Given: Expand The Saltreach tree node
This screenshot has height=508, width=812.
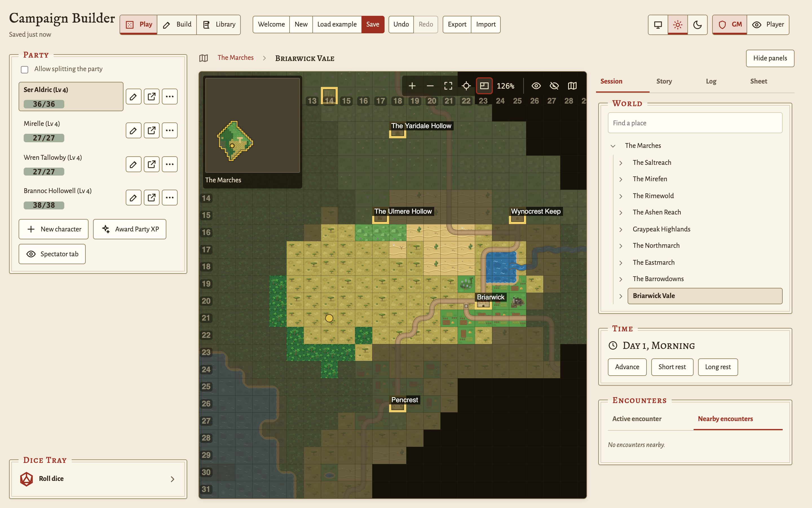Looking at the screenshot, I should tap(621, 163).
